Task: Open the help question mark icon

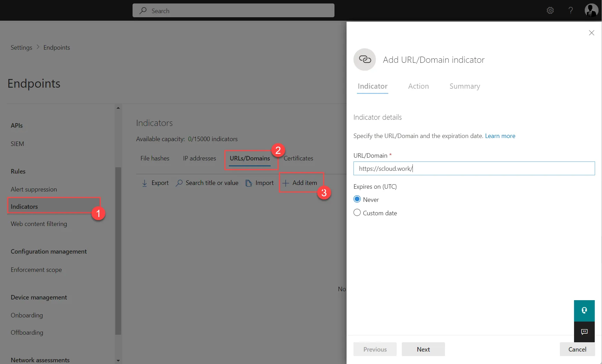Action: pyautogui.click(x=571, y=10)
